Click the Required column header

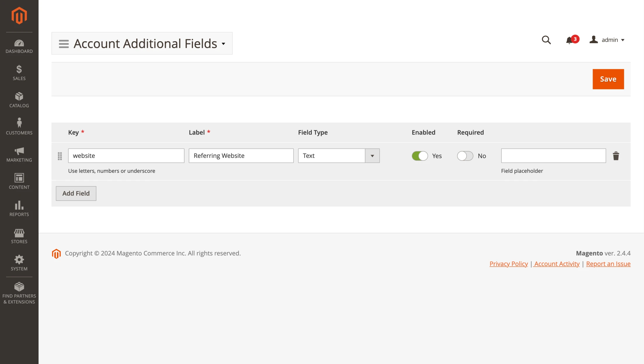point(471,132)
